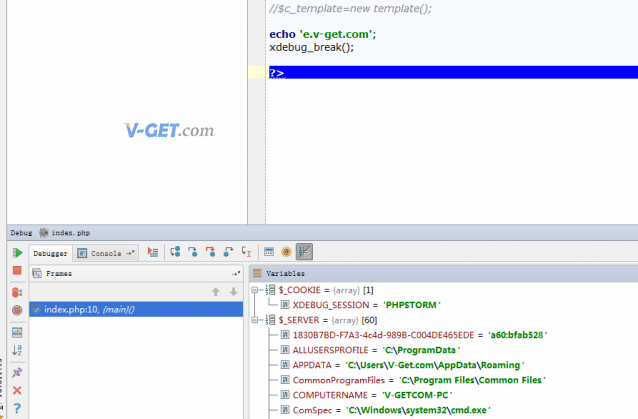Screen dimensions: 638x419
Task: Click value 'C:\ProgramData'
Action: tap(422, 350)
